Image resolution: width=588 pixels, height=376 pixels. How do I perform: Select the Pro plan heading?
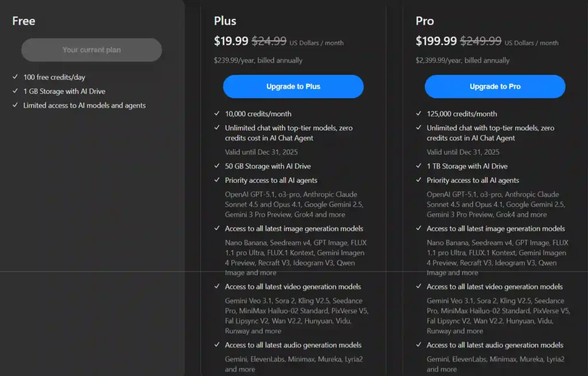pos(425,21)
